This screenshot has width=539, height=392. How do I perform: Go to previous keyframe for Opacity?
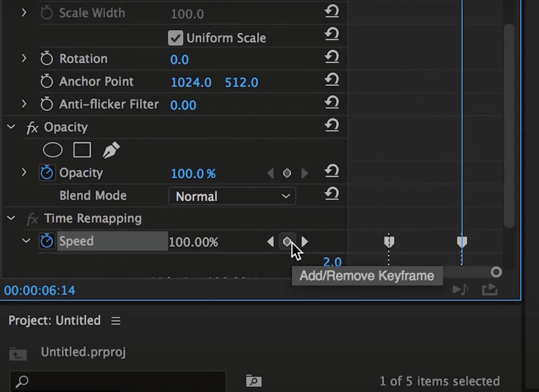pyautogui.click(x=270, y=173)
